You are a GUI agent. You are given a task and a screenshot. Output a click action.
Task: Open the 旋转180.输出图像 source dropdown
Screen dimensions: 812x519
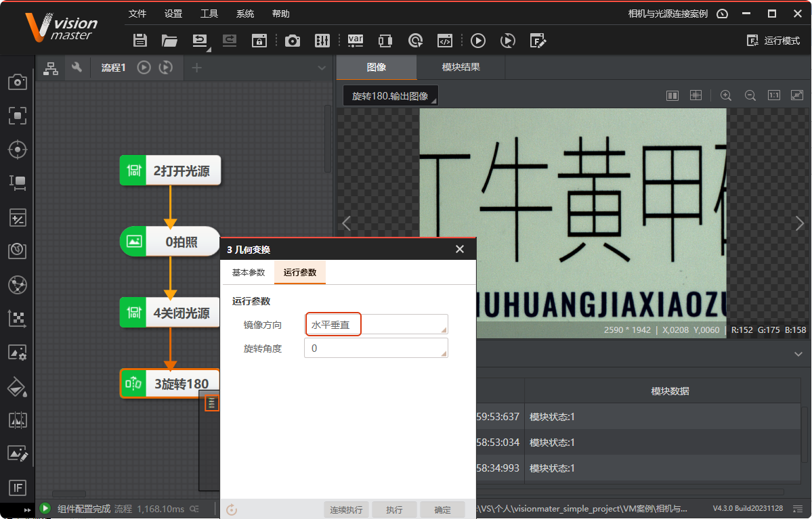[x=391, y=95]
